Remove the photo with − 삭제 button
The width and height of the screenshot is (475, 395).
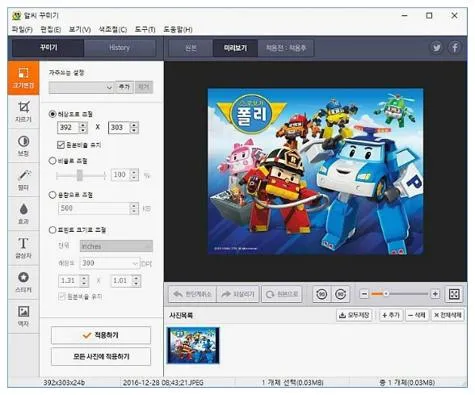(x=417, y=315)
